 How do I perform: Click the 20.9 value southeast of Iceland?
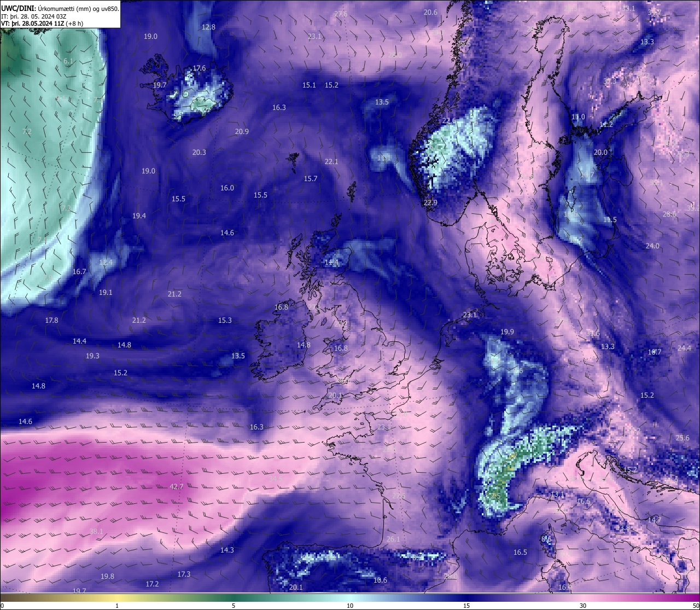coord(242,131)
